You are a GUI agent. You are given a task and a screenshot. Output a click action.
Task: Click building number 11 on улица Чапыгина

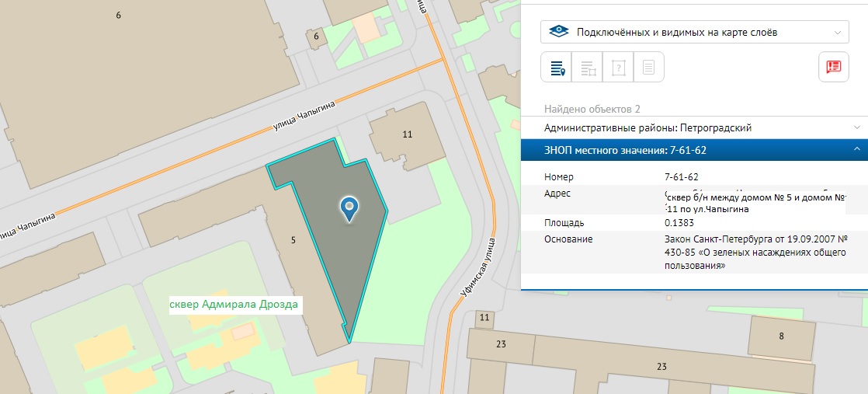tap(407, 134)
